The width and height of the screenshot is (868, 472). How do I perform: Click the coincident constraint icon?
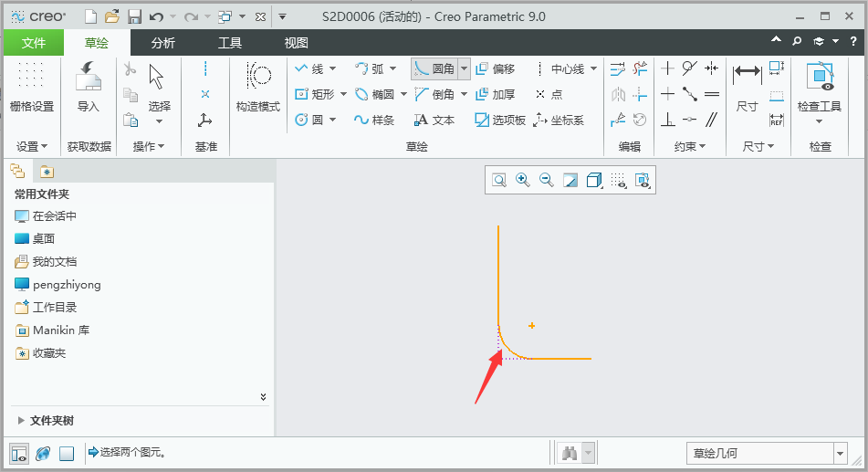(689, 120)
